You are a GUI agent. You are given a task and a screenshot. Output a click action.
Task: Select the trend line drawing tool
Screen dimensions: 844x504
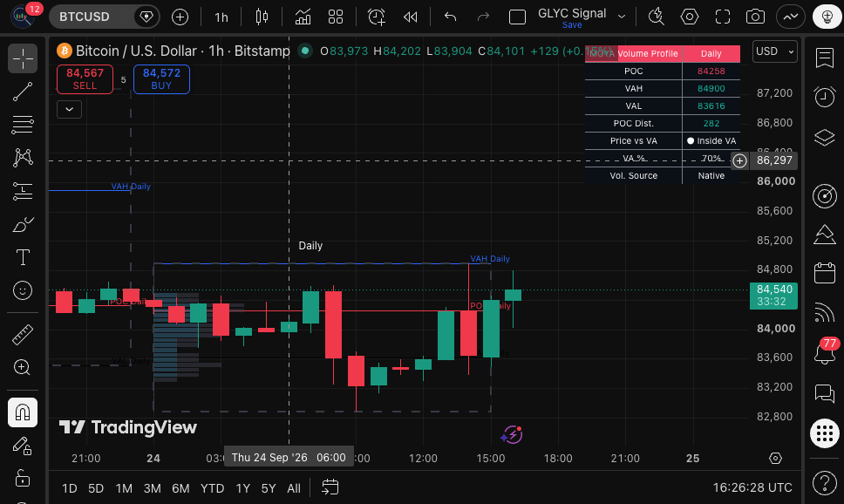pos(23,92)
